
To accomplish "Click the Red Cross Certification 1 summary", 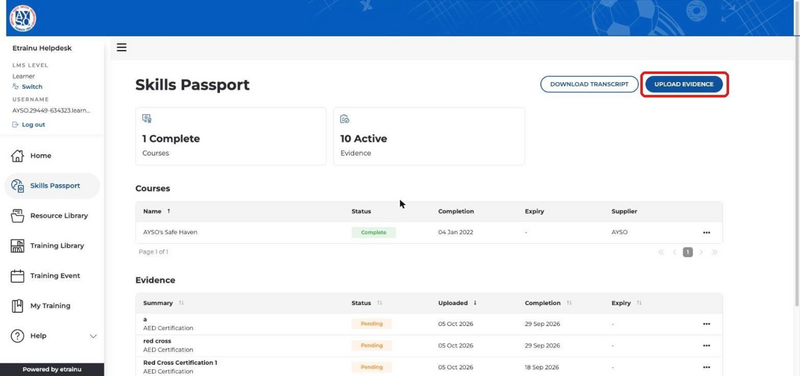I will click(x=180, y=363).
